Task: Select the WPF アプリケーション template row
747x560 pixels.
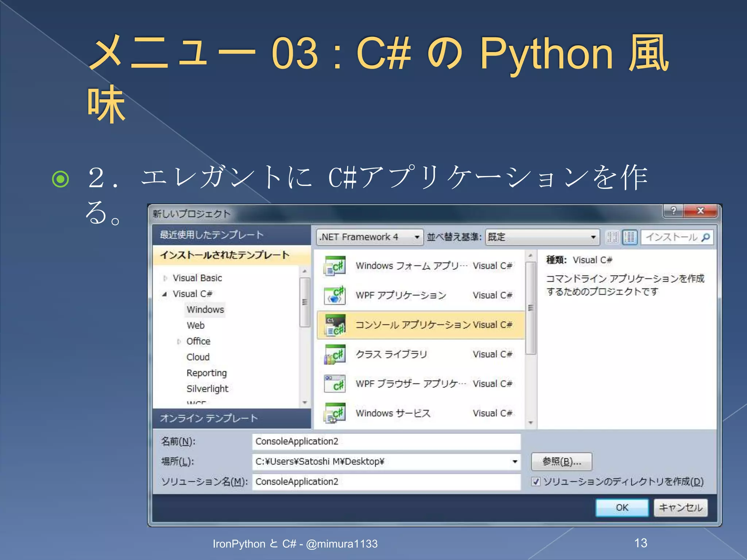Action: [x=421, y=295]
